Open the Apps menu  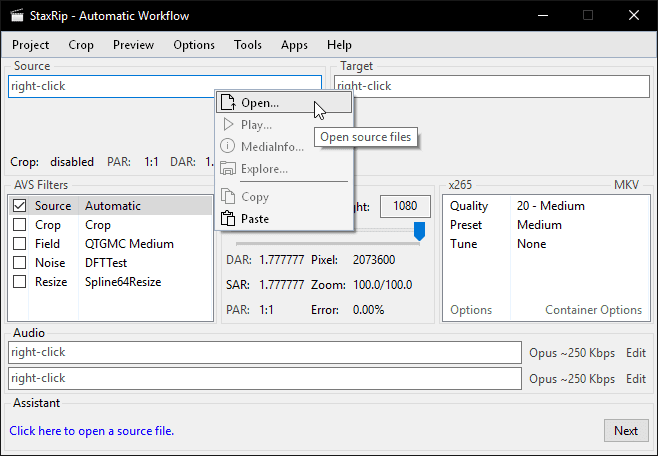(x=294, y=45)
